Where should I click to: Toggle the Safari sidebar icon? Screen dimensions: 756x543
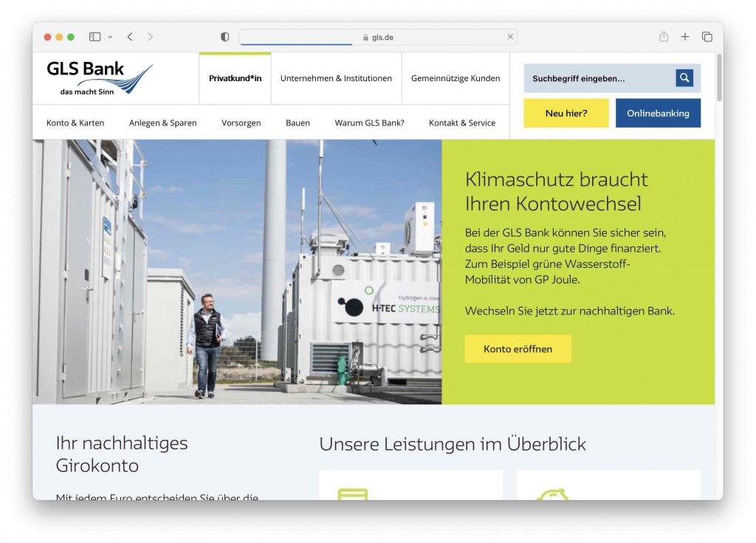coord(94,37)
